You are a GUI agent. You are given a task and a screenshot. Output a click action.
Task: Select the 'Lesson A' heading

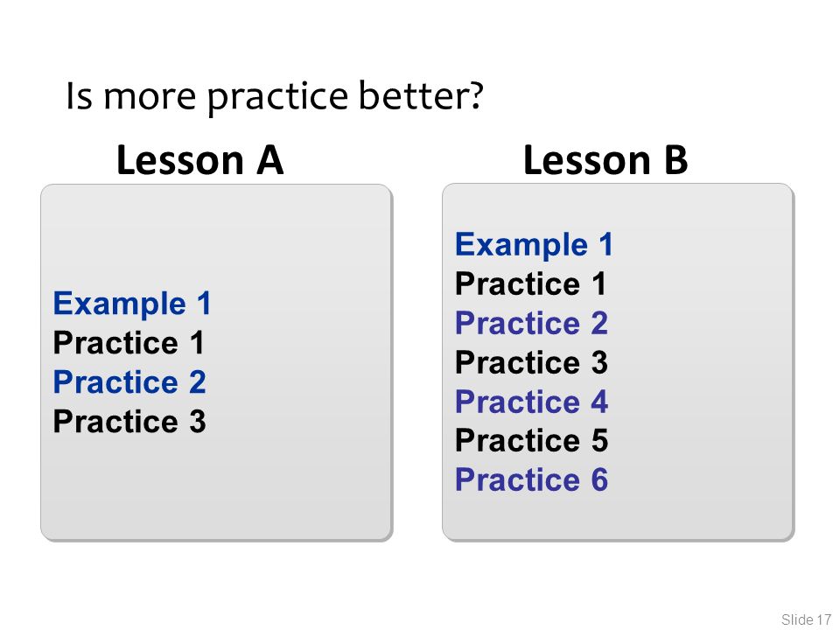point(199,159)
